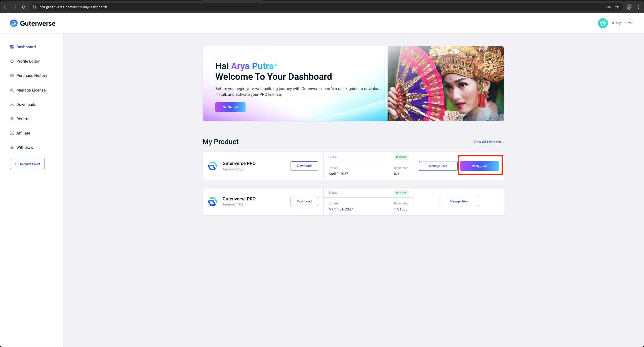
Task: Click the first Gutenverse PRO product logo
Action: (213, 166)
